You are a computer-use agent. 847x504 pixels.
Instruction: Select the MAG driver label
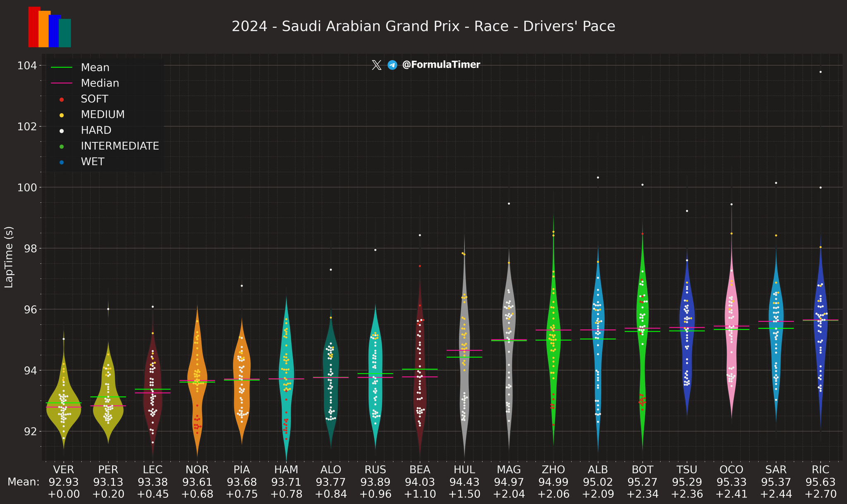pos(509,470)
